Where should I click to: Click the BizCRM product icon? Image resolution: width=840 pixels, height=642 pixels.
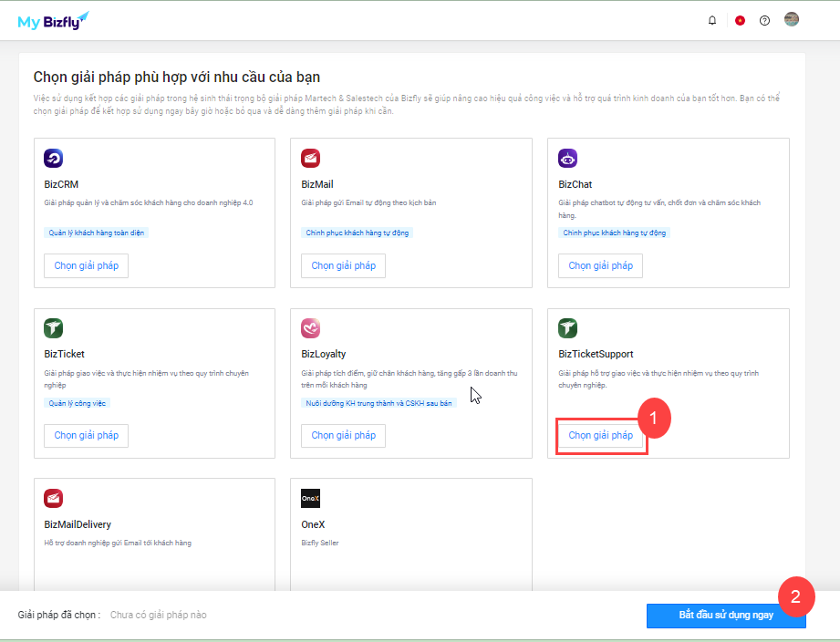54,158
